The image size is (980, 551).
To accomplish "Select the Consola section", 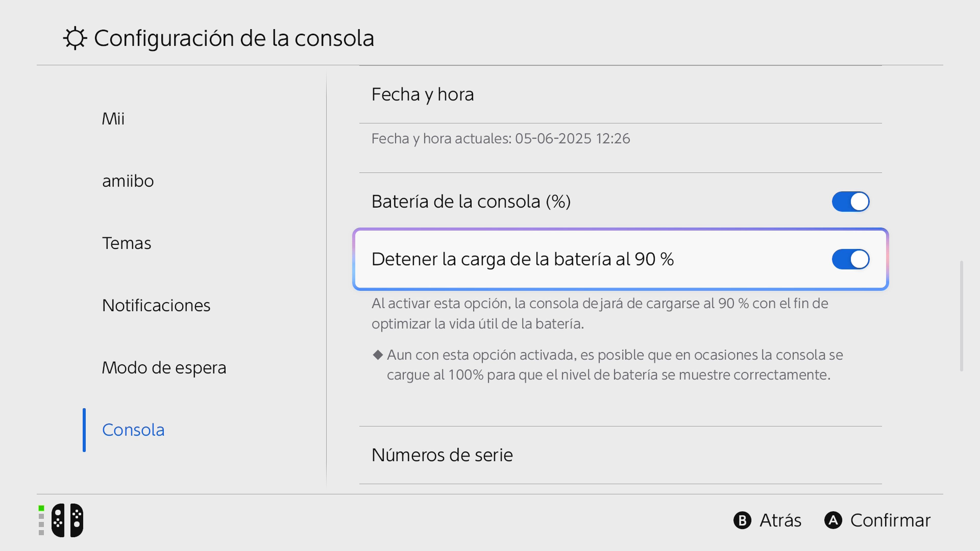I will coord(133,430).
